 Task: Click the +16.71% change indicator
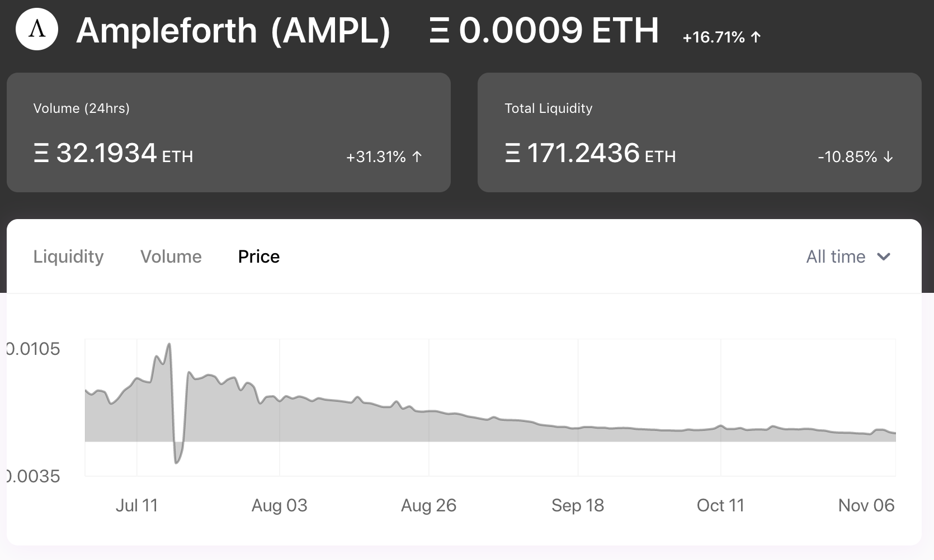pyautogui.click(x=714, y=37)
